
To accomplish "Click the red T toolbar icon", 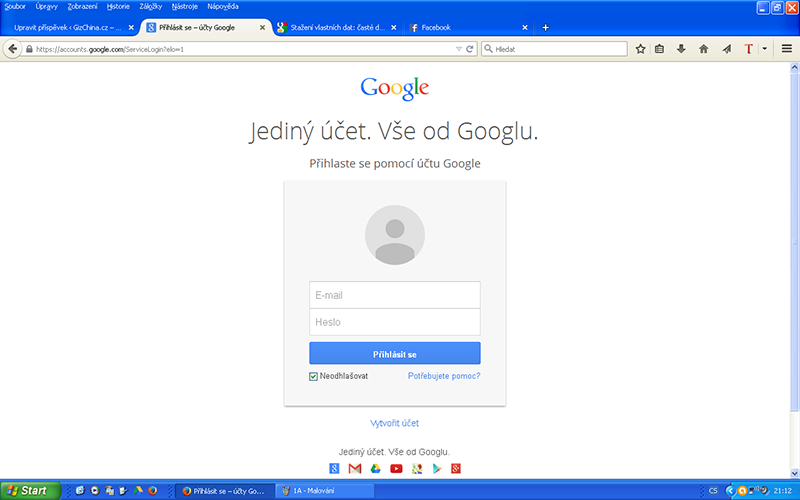I will click(x=748, y=49).
